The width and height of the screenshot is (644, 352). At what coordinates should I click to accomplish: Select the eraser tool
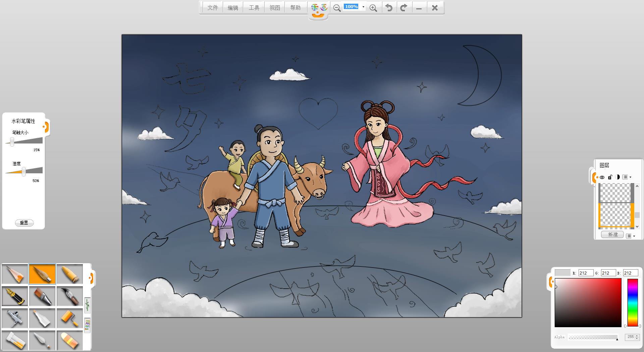70,340
